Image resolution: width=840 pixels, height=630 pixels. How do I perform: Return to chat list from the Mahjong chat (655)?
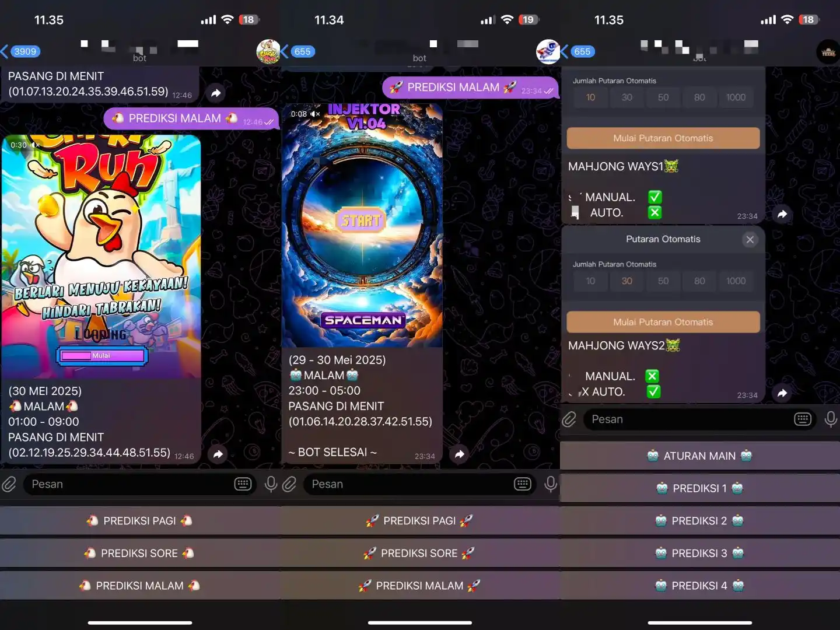pyautogui.click(x=578, y=51)
